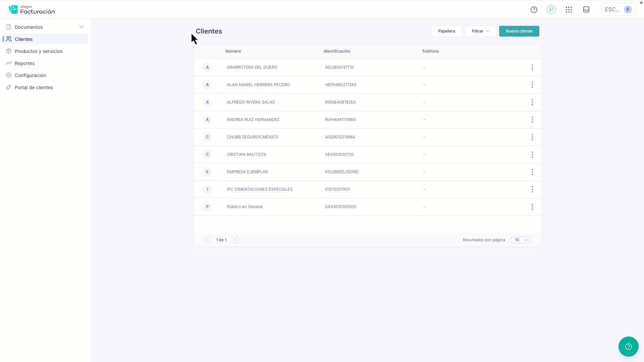This screenshot has height=362, width=644.
Task: Open Configuración in the sidebar
Action: (x=30, y=75)
